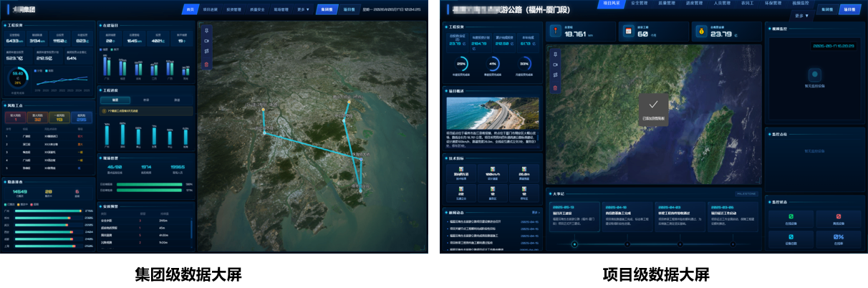
Task: Open the 项目进展 tab
Action: [x=211, y=10]
